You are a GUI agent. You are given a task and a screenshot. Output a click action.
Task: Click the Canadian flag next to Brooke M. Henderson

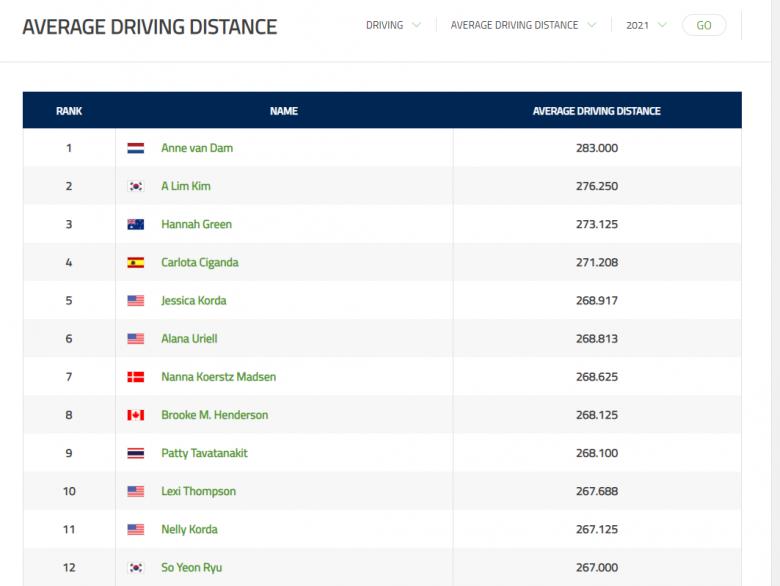pyautogui.click(x=136, y=415)
